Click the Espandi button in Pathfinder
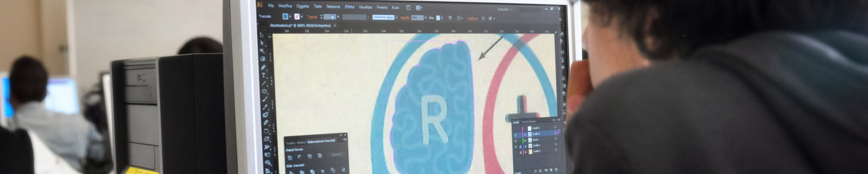Image resolution: width=868 pixels, height=174 pixels. point(336,154)
